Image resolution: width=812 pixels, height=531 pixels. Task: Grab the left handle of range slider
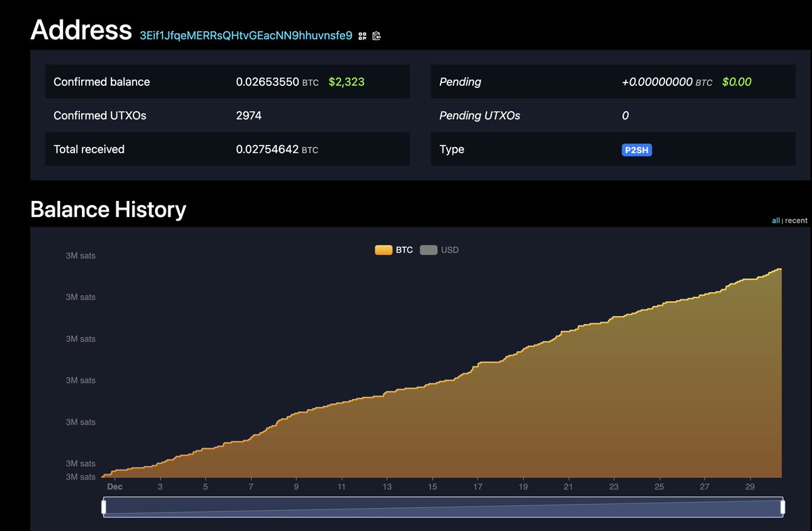click(x=104, y=507)
